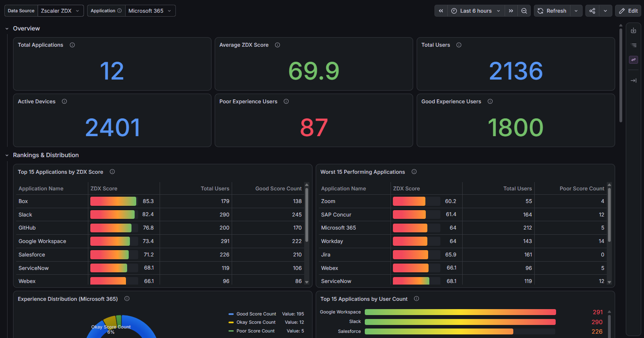Sort by Good Score Count column
This screenshot has height=338, width=644.
click(x=278, y=188)
